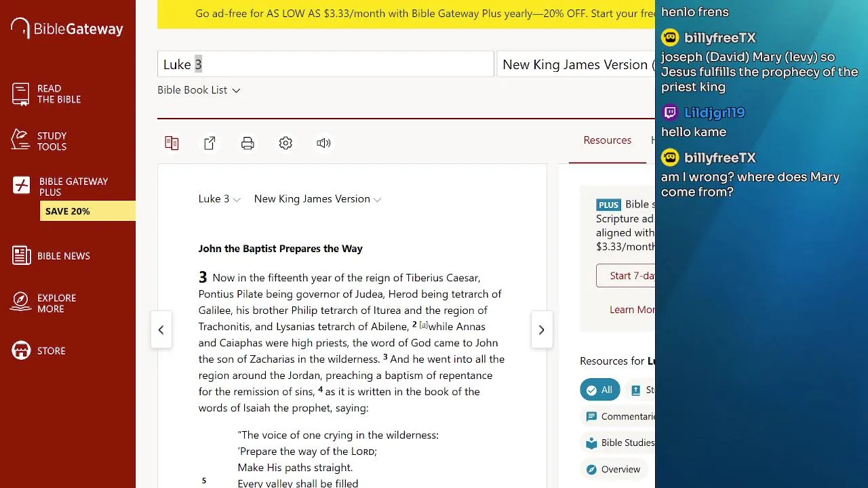Click the share passage icon

[210, 143]
